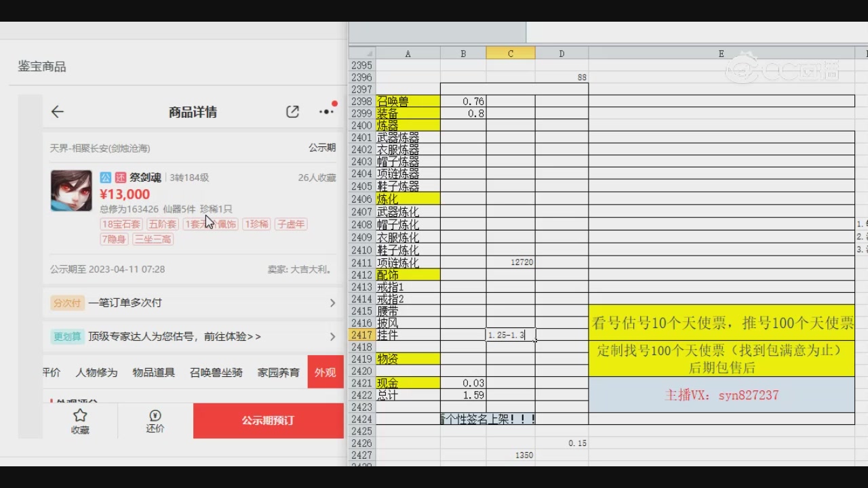Screen dimensions: 868x488
Task: Click the 还 badge next to 祭剑魂
Action: (120, 178)
